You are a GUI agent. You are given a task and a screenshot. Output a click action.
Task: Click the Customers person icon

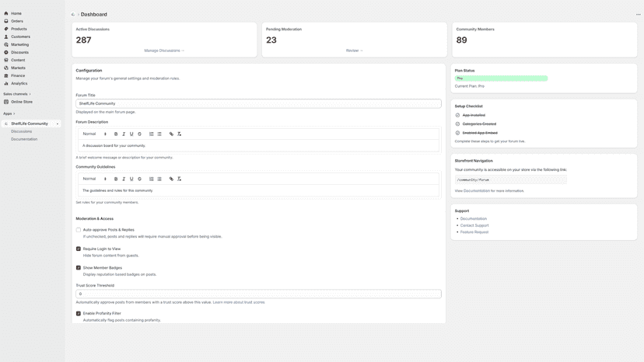6,37
